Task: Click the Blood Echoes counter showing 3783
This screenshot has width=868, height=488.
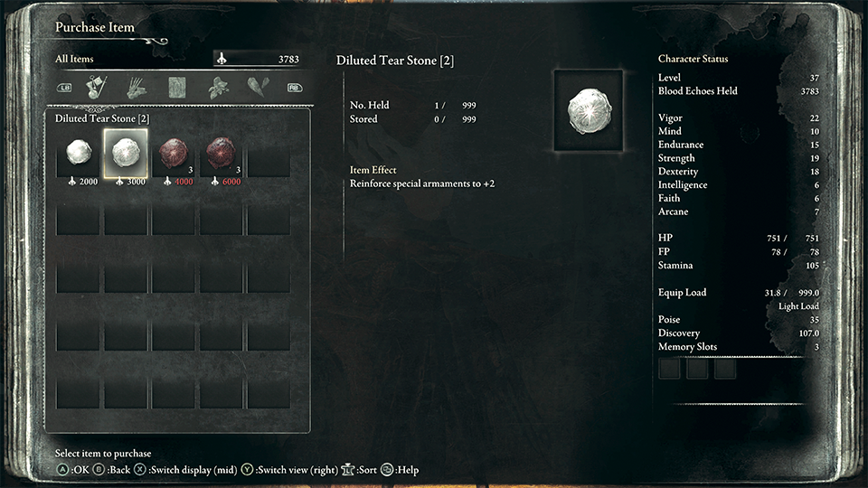Action: (x=258, y=59)
